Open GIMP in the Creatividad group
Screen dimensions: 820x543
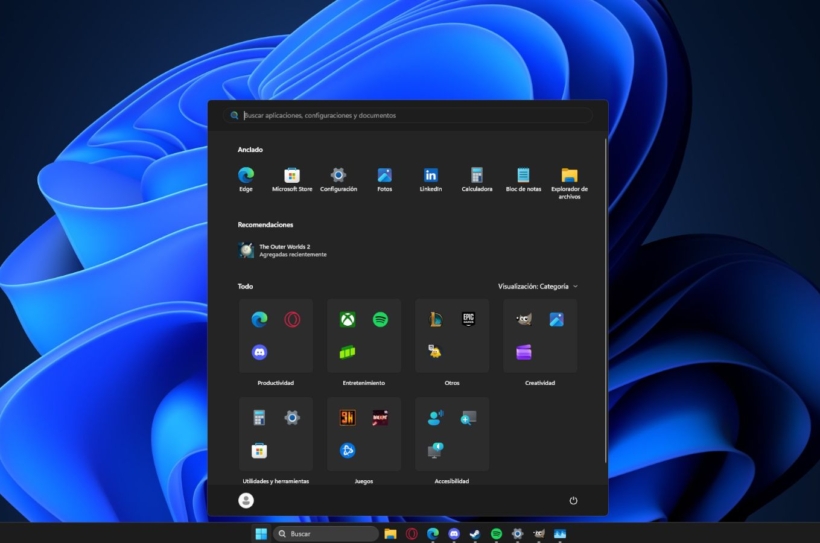tap(523, 319)
